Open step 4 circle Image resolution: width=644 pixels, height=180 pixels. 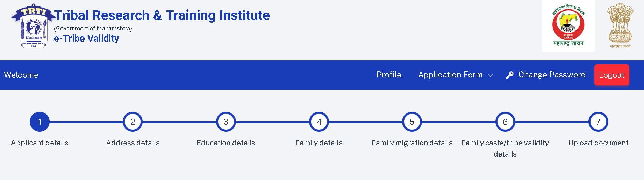(319, 122)
